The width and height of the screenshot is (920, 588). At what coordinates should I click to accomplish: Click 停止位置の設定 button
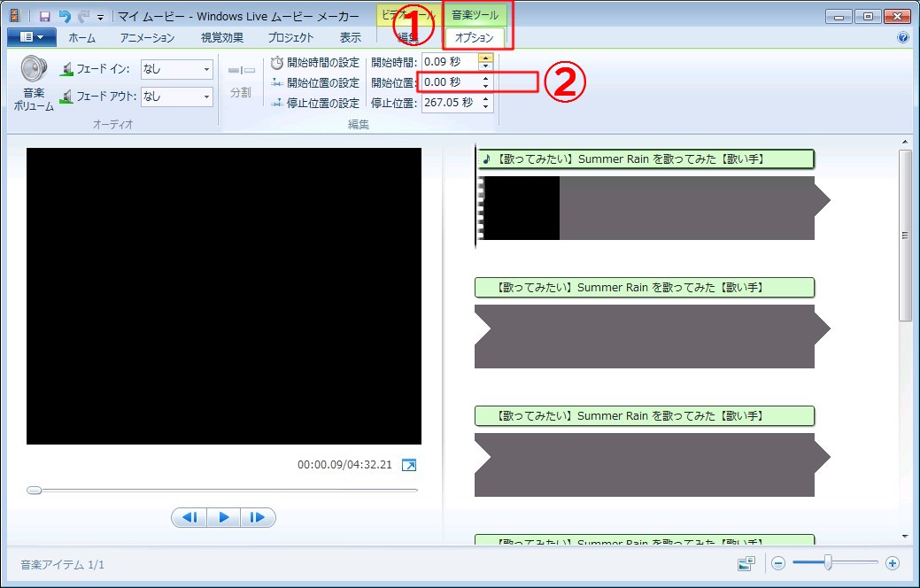(315, 103)
